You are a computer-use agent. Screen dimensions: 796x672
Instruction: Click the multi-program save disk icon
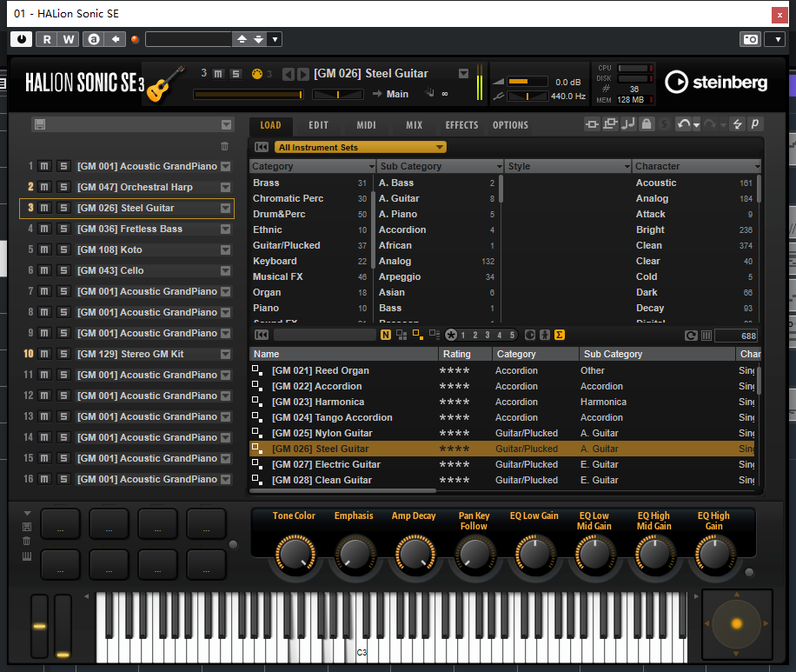coord(40,124)
